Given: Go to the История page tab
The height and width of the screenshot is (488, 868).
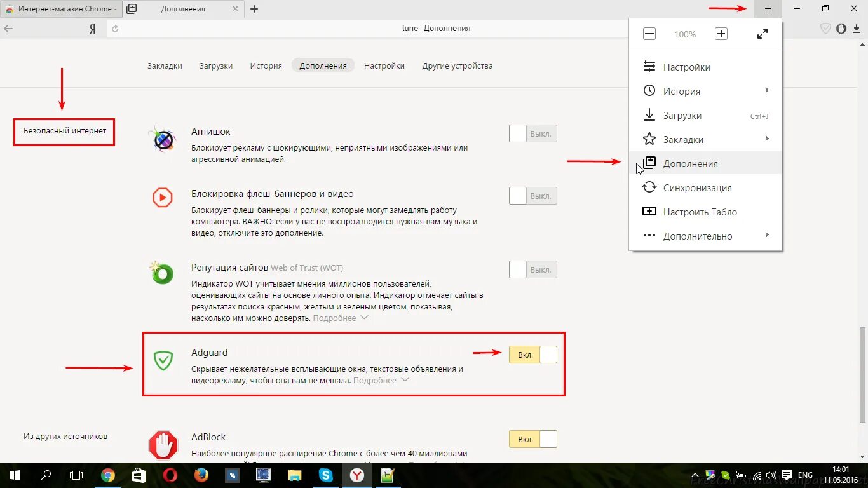Looking at the screenshot, I should [266, 65].
